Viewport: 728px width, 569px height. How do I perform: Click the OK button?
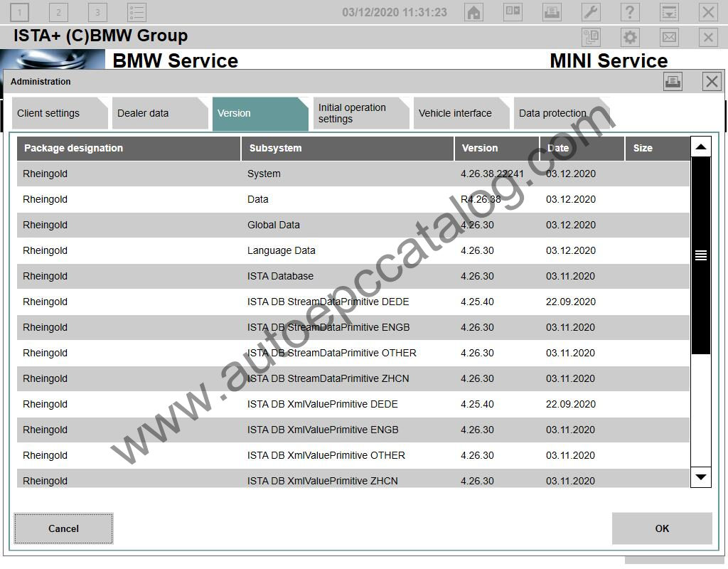click(662, 528)
